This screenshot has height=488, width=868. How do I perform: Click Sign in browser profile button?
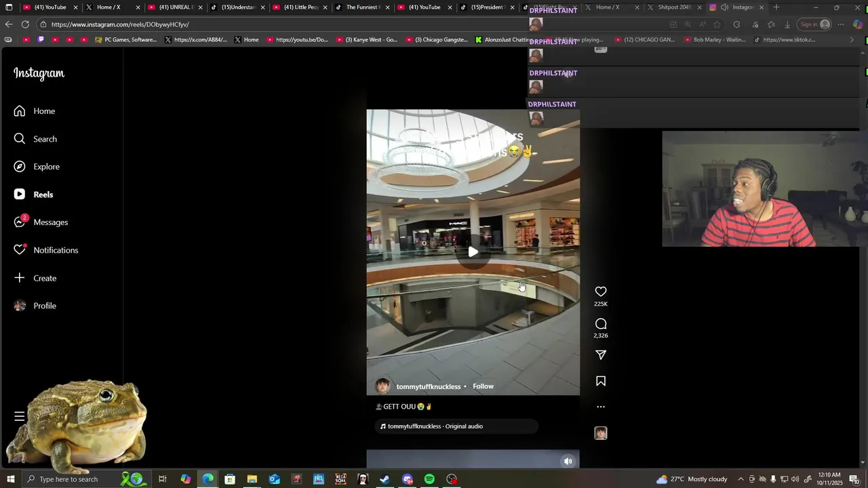815,24
